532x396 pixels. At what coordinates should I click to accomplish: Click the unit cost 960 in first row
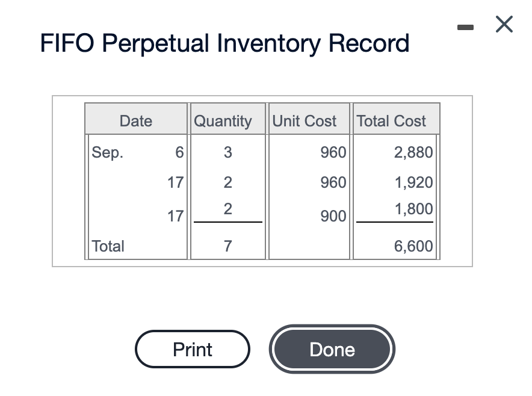(x=335, y=152)
